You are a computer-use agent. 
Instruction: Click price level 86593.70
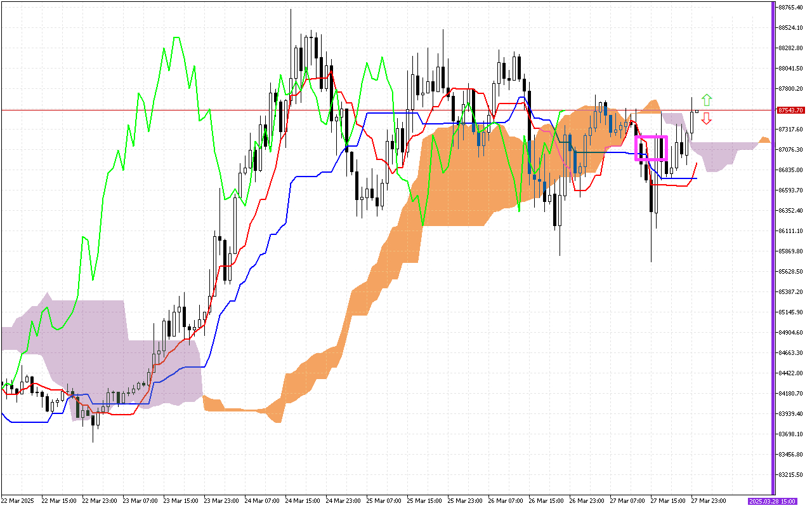pos(790,190)
